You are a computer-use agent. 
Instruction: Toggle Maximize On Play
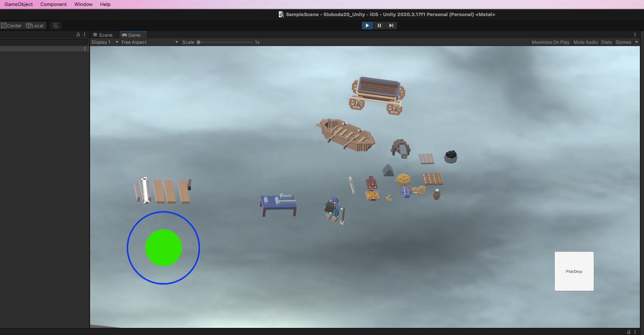[550, 42]
